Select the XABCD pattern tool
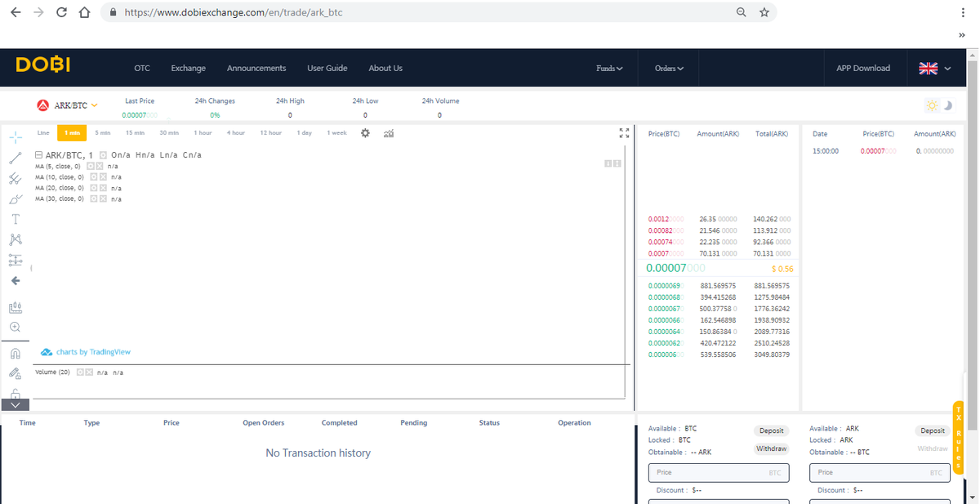980x504 pixels. 16,240
